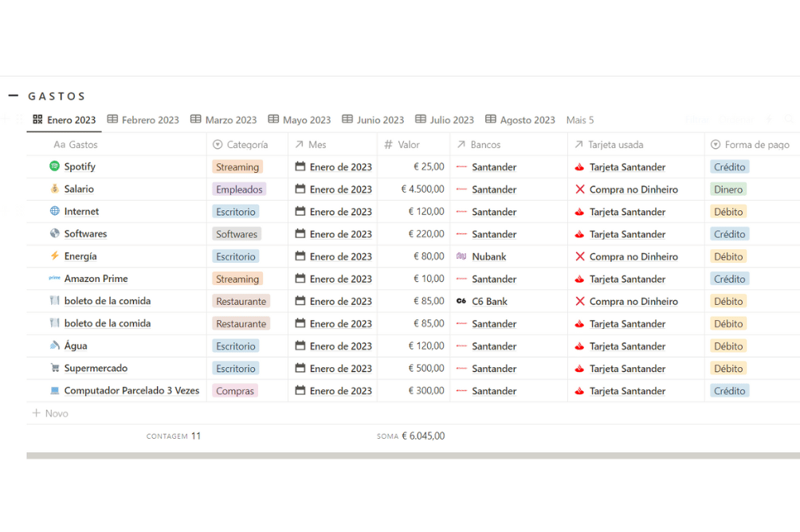This screenshot has height=532, width=800.
Task: Add a new row with Novo
Action: (x=50, y=413)
